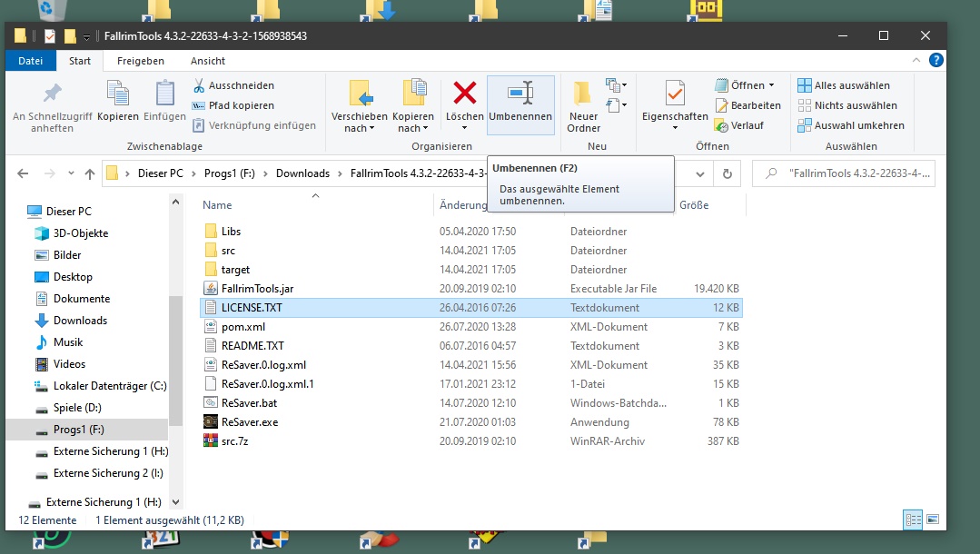The width and height of the screenshot is (980, 554).
Task: Click Alles auswählen button
Action: click(843, 85)
